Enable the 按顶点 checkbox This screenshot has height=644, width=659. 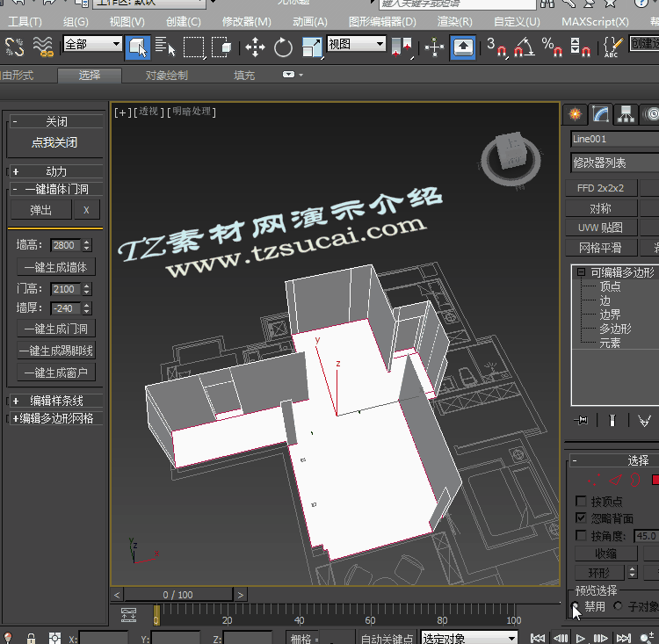[581, 502]
